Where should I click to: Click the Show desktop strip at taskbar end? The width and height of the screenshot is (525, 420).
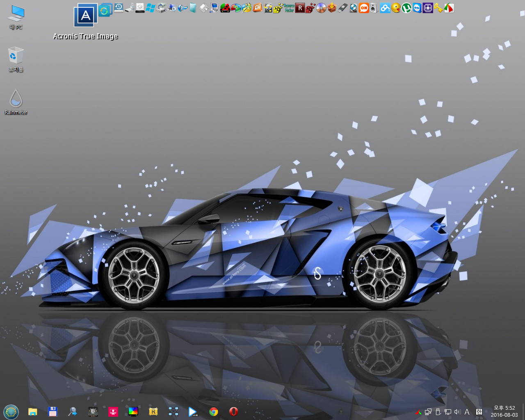tap(523, 412)
